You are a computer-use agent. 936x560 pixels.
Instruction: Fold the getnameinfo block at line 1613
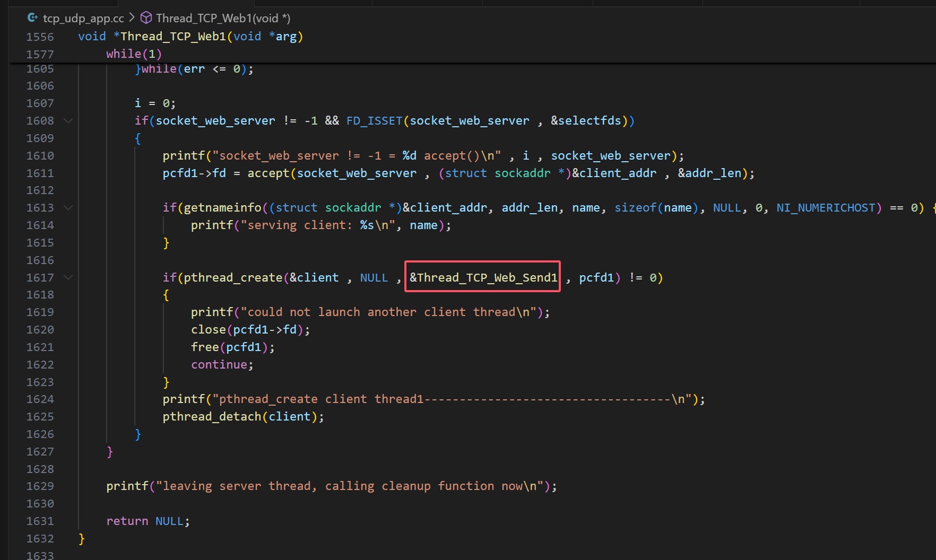coord(68,208)
